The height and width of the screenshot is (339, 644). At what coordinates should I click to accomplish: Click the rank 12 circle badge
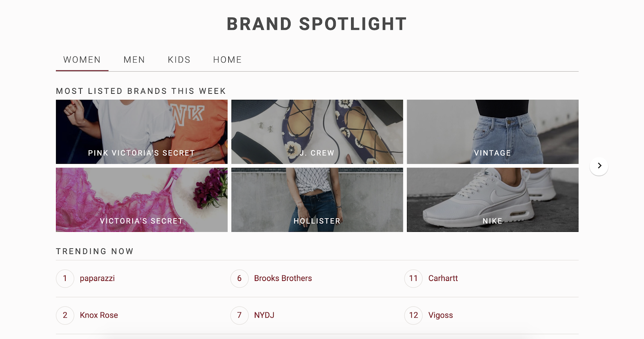(413, 315)
